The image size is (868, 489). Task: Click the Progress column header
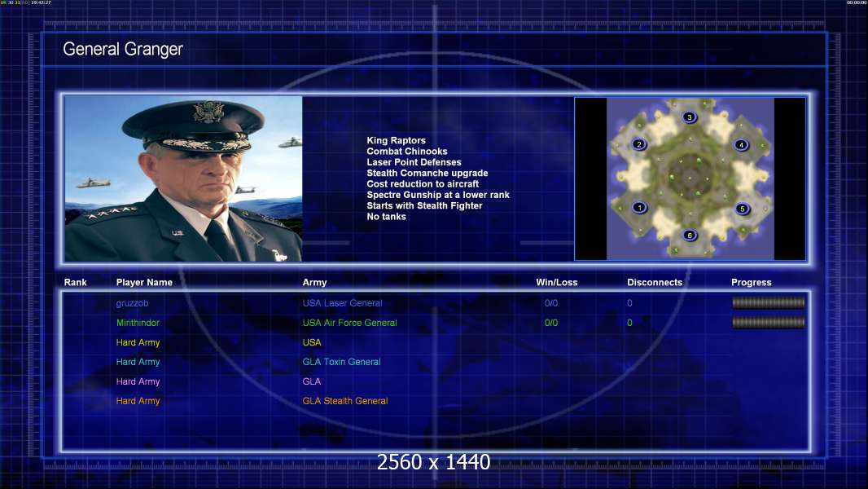click(x=752, y=283)
